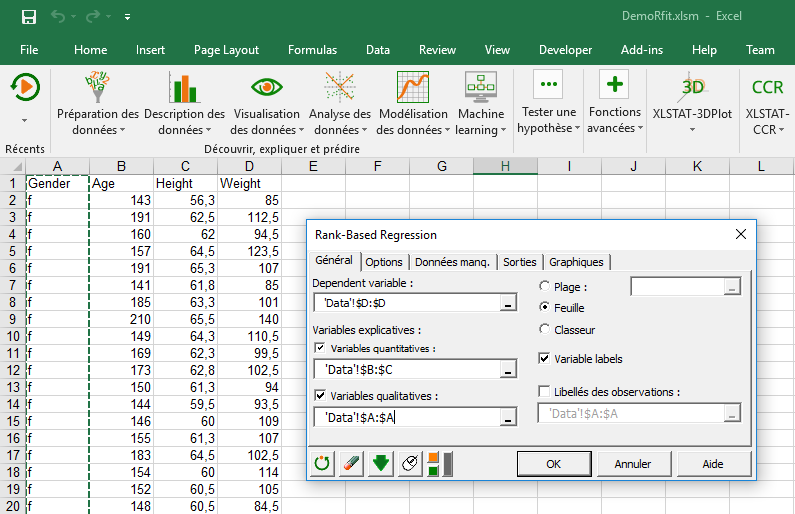
Task: Click the XLSTAT-3DPlot ribbon icon
Action: pyautogui.click(x=692, y=87)
